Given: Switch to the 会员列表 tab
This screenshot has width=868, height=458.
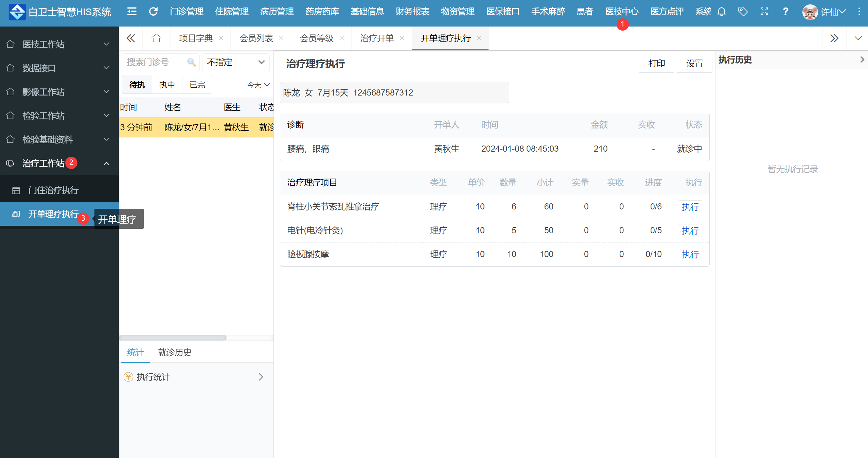Looking at the screenshot, I should (x=256, y=38).
